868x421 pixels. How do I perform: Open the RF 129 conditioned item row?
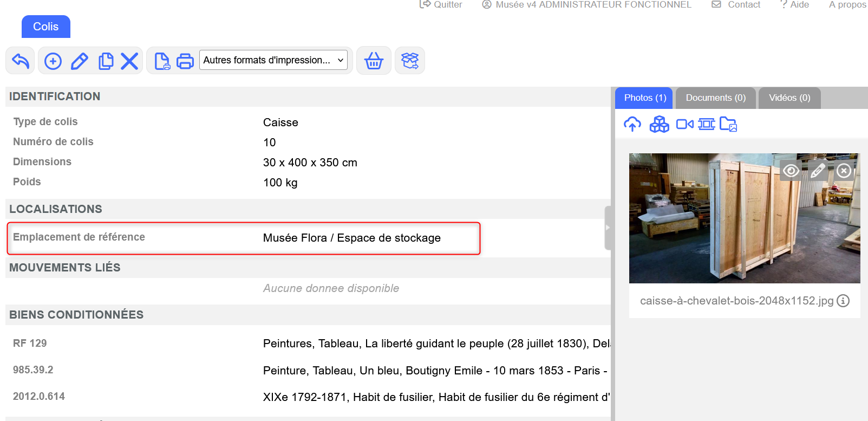(x=30, y=344)
